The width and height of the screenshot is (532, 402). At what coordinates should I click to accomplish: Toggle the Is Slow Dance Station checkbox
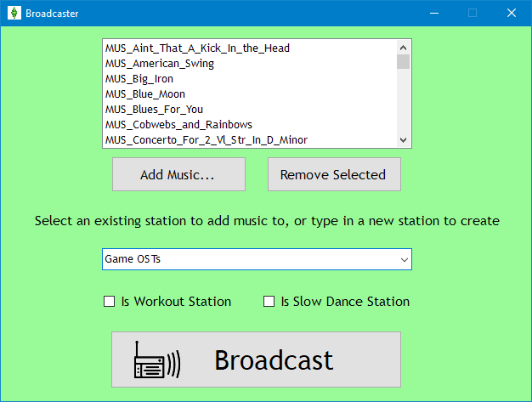[x=269, y=302]
